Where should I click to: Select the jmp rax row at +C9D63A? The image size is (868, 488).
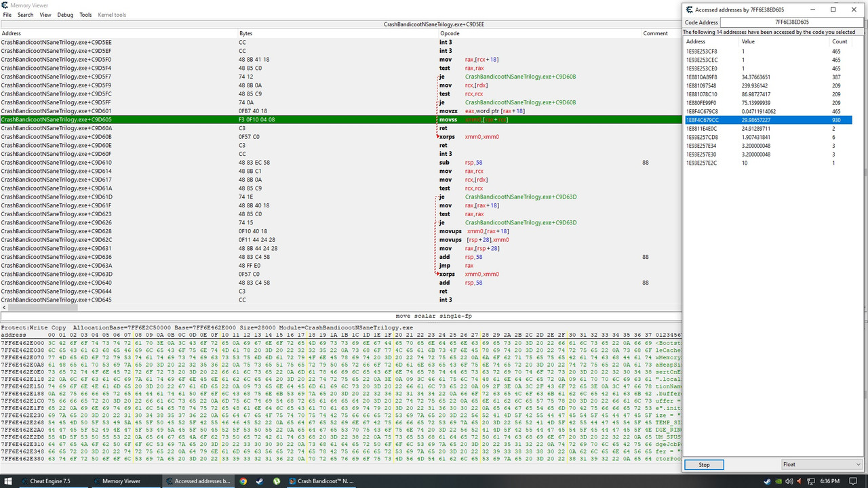340,266
